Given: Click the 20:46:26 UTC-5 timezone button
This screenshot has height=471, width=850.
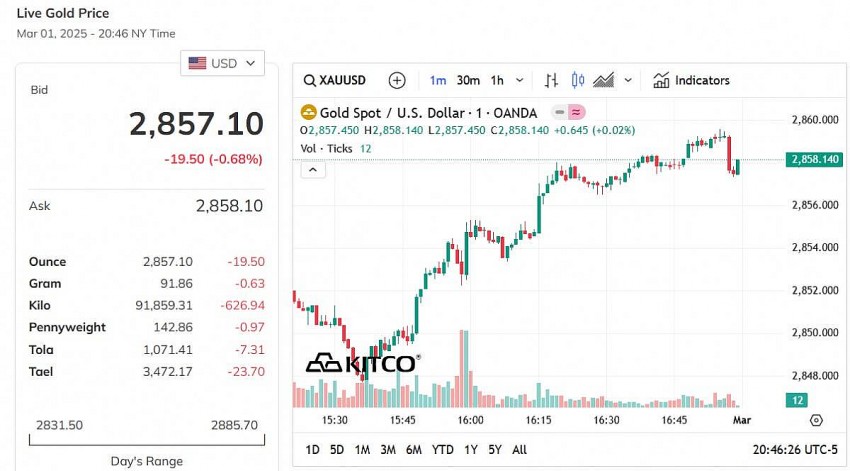Looking at the screenshot, I should 795,450.
